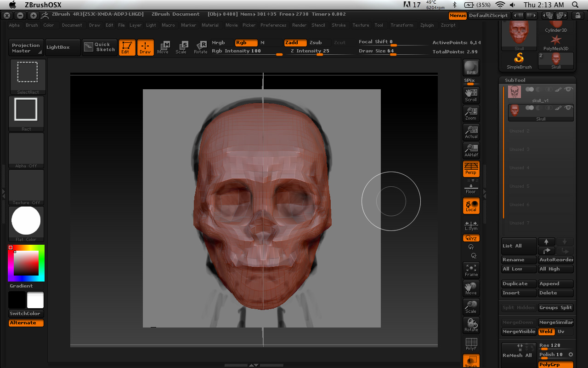This screenshot has height=368, width=588.
Task: Select the skull_v1 subtool thumbnail
Action: pyautogui.click(x=514, y=91)
